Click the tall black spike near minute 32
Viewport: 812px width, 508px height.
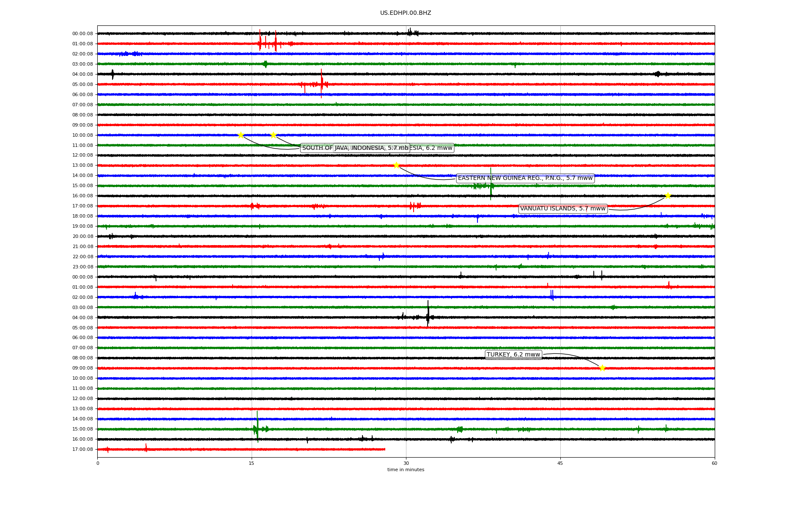click(428, 314)
